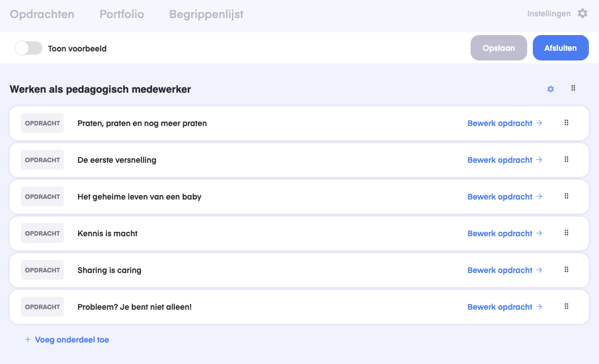Click the Afsluiten button
Screen dimensions: 599x364
pos(560,48)
